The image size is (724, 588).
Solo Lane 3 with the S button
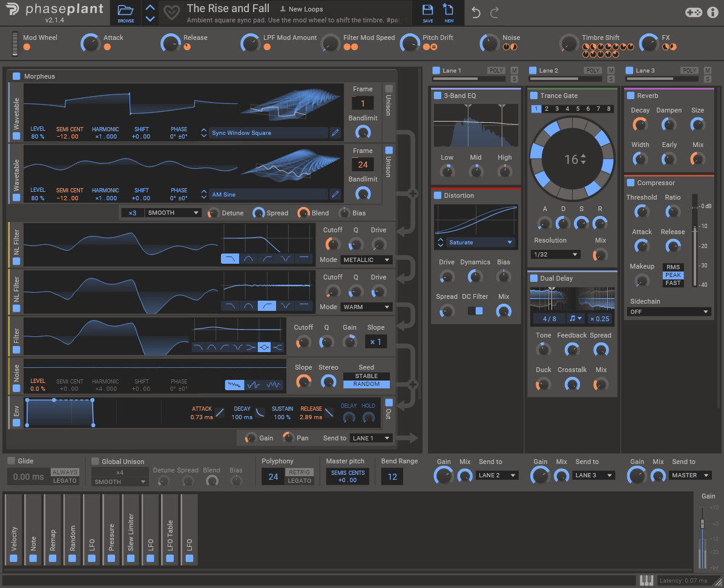(707, 79)
